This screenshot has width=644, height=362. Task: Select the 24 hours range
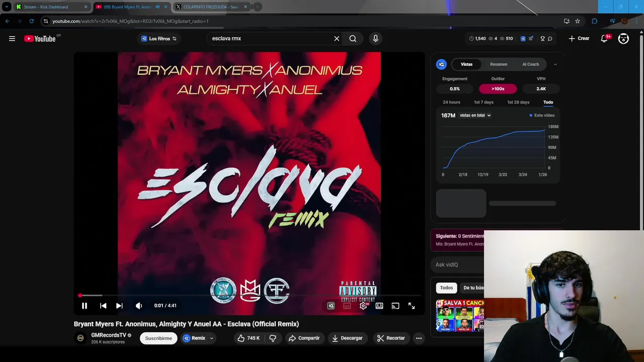(451, 102)
